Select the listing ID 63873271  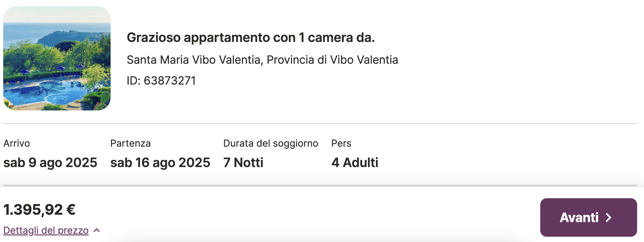click(x=161, y=81)
